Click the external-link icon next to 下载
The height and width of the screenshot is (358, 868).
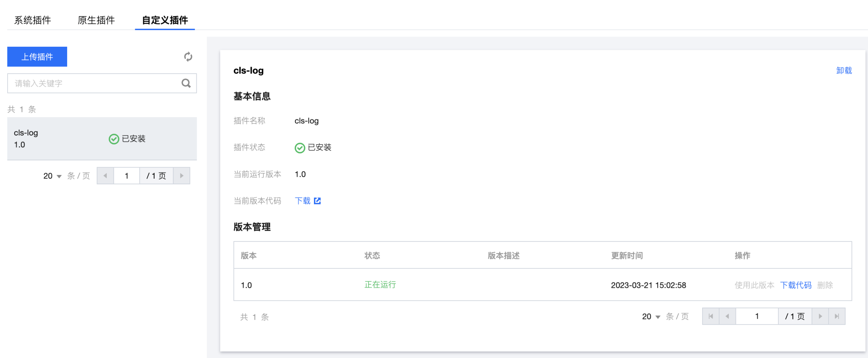click(317, 201)
